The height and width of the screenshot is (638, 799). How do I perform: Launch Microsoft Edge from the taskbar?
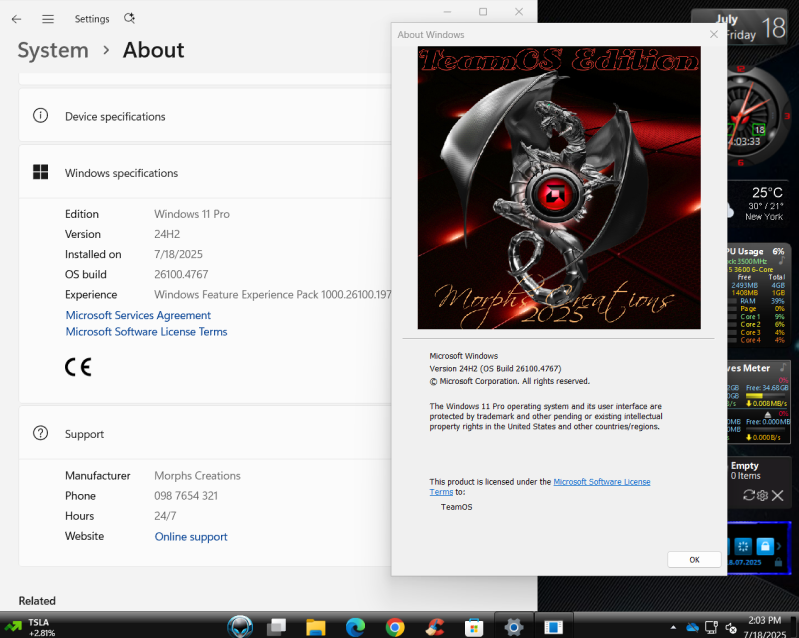(x=355, y=627)
